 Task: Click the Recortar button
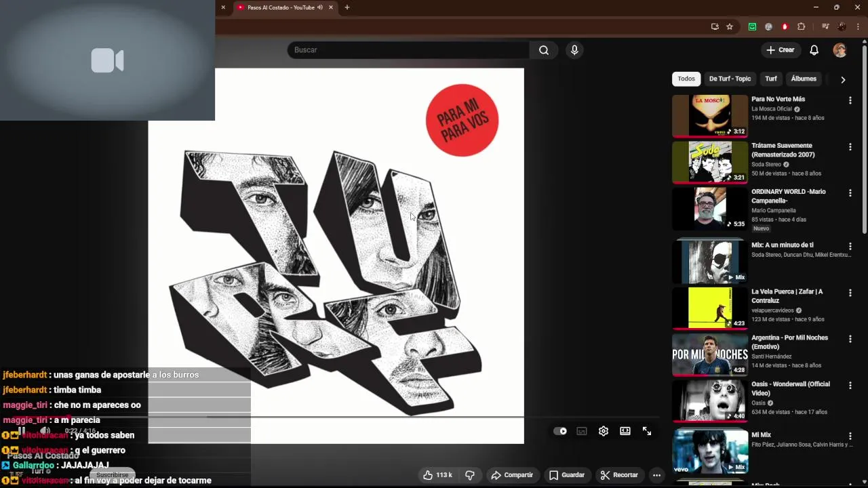(619, 475)
